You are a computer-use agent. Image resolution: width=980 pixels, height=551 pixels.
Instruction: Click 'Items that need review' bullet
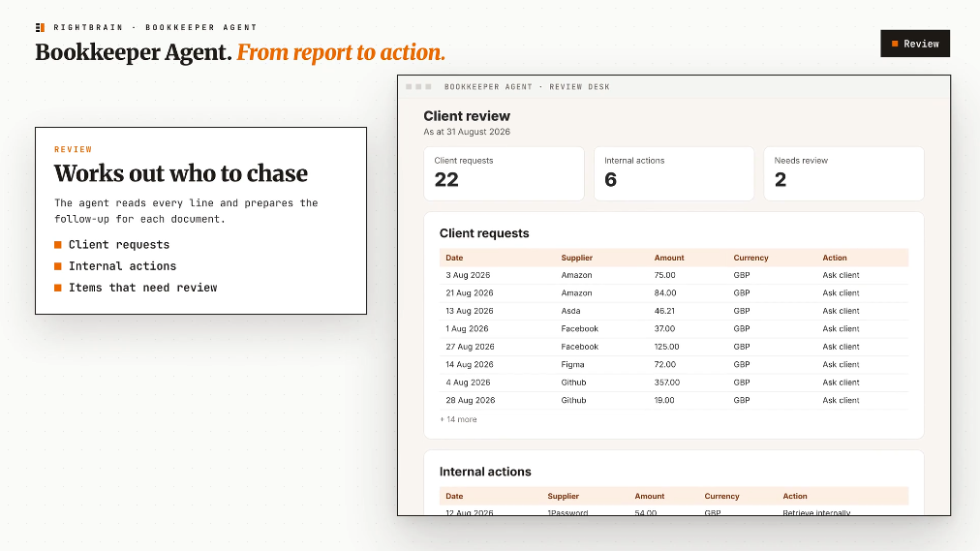click(143, 288)
